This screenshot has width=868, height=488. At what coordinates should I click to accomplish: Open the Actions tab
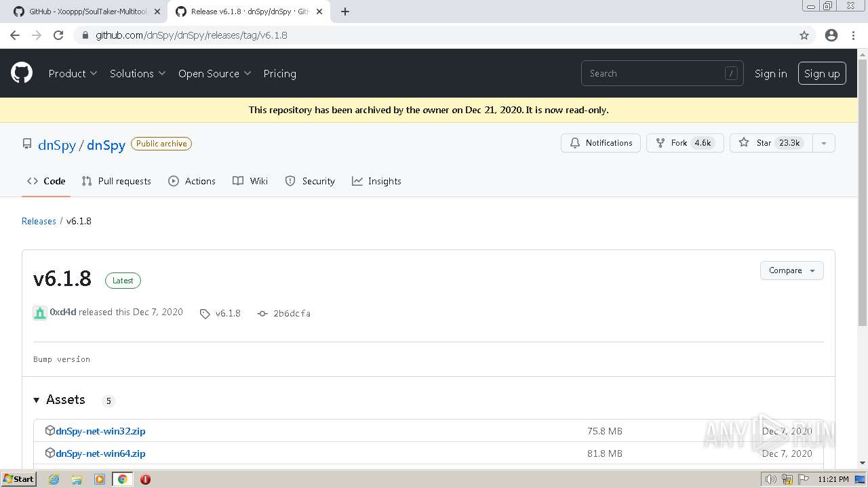(x=192, y=181)
